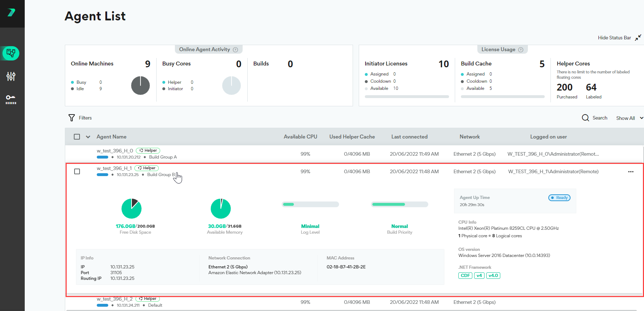Image resolution: width=644 pixels, height=311 pixels.
Task: Open the settings sliders sidebar icon
Action: point(11,76)
